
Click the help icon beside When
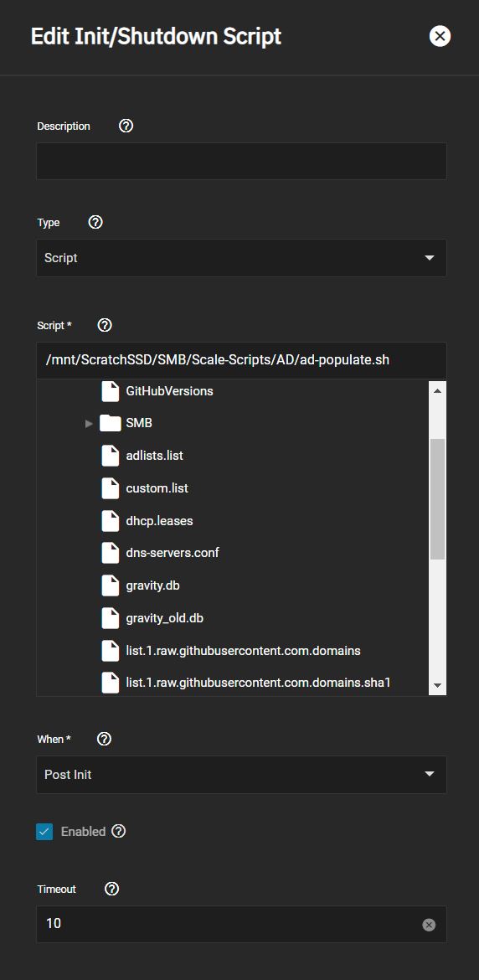point(105,739)
